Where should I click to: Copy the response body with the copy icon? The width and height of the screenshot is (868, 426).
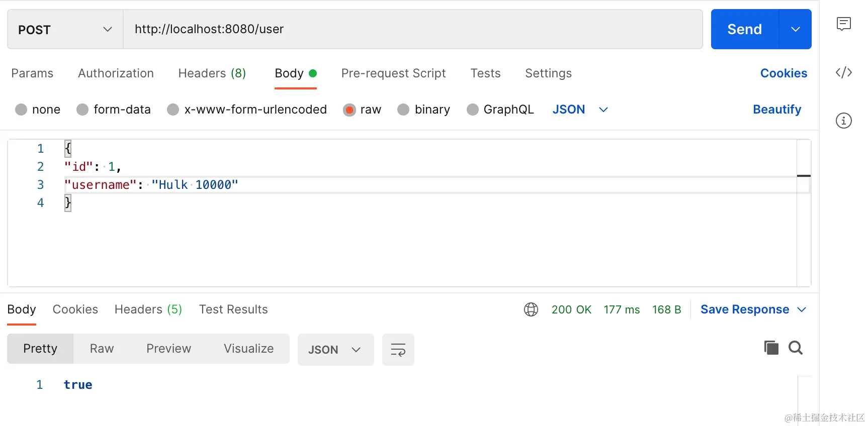(x=771, y=348)
